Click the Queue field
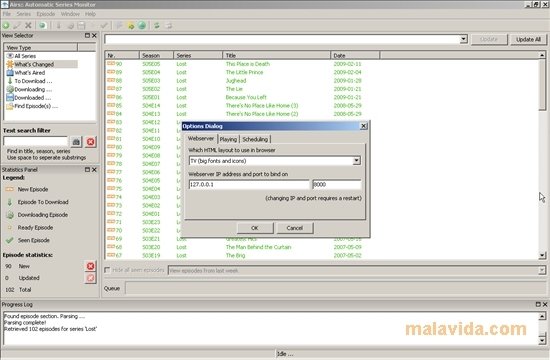The height and width of the screenshot is (360, 550). 335,288
